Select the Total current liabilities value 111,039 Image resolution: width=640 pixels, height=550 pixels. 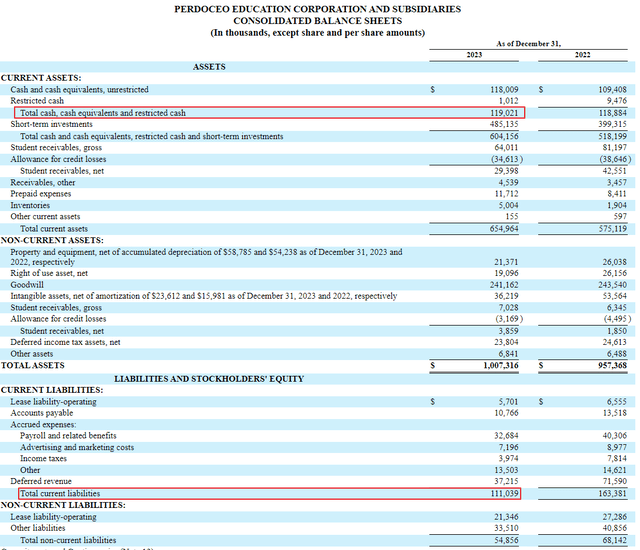pyautogui.click(x=504, y=493)
